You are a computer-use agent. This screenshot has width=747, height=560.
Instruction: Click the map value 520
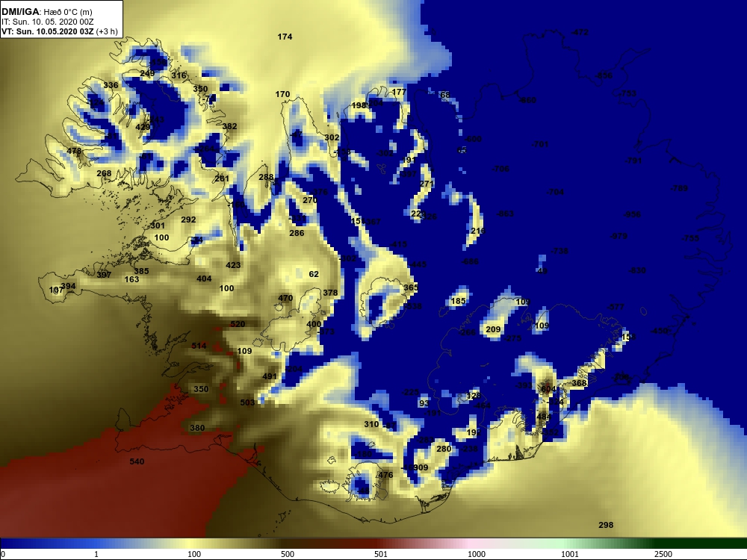[238, 324]
